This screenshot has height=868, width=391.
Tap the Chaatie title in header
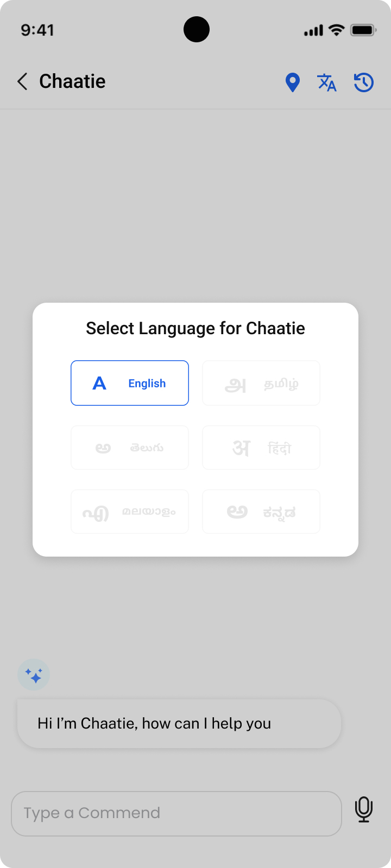click(72, 81)
